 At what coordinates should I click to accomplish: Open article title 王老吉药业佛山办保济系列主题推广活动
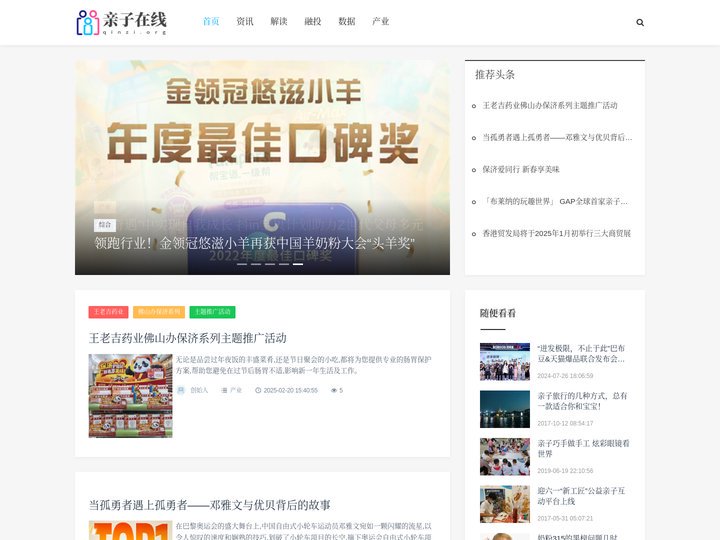[188, 338]
